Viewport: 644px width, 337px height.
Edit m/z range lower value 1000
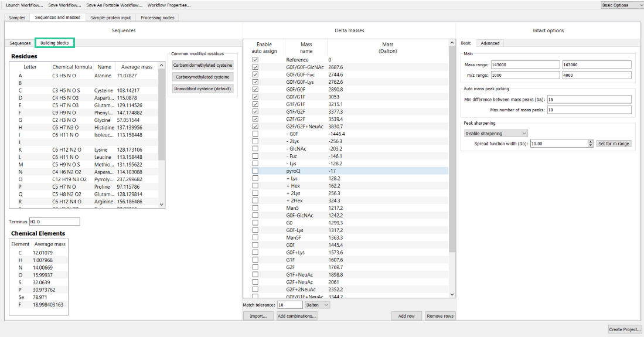pos(525,75)
